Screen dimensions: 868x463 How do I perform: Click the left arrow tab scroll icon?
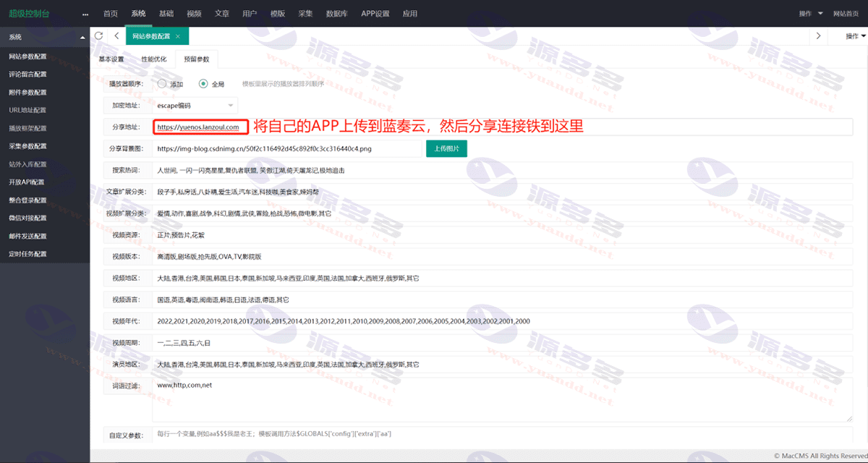tap(117, 35)
